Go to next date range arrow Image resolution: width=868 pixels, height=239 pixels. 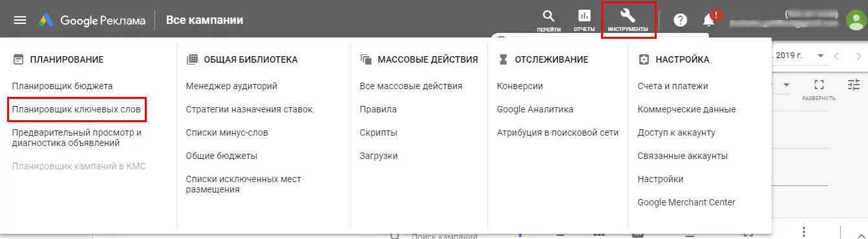[x=859, y=56]
